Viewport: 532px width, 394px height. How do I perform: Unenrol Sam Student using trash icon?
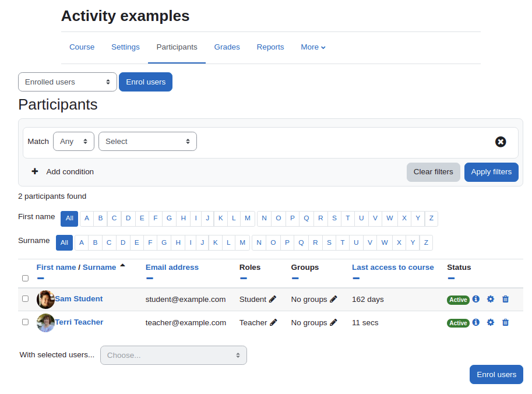[506, 299]
